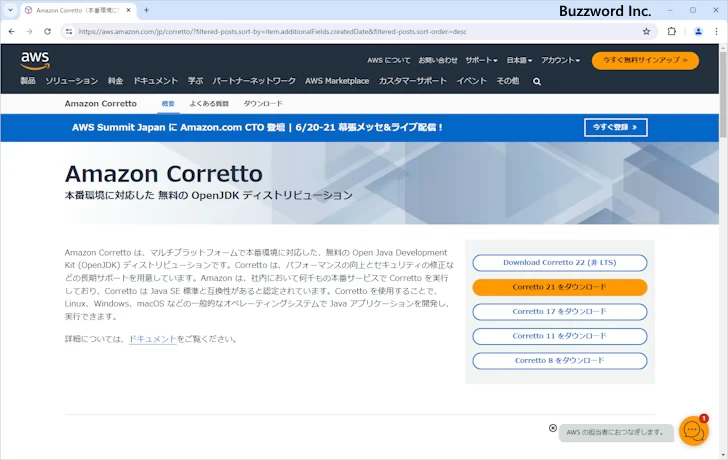728x460 pixels.
Task: Select the よくある質問 tab
Action: [209, 104]
